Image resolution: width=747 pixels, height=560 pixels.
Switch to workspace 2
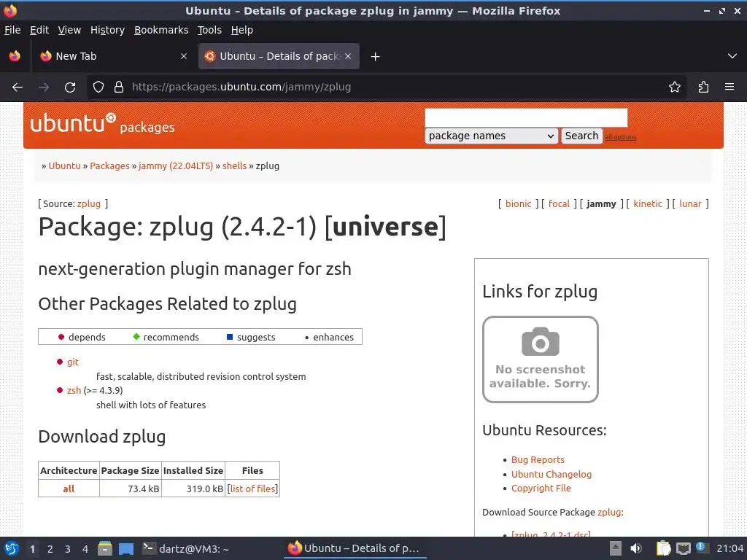pos(50,549)
